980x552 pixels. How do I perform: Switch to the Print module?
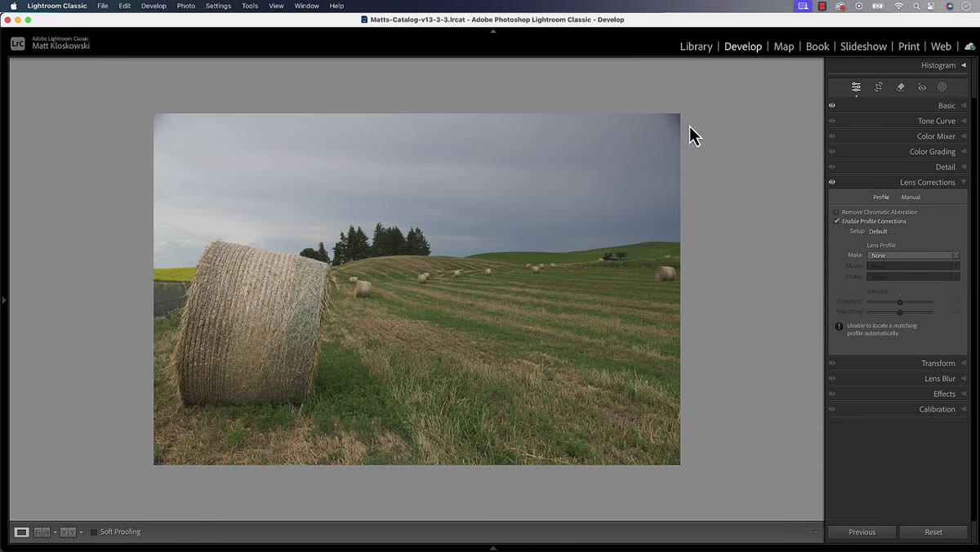tap(909, 47)
